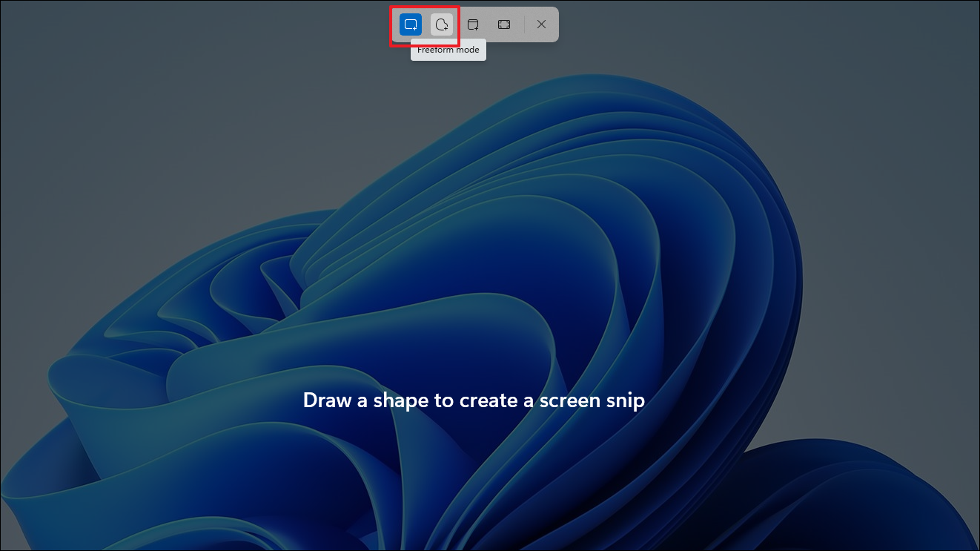Click the center of the blue bloom wallpaper
The image size is (980, 551).
pos(519,297)
